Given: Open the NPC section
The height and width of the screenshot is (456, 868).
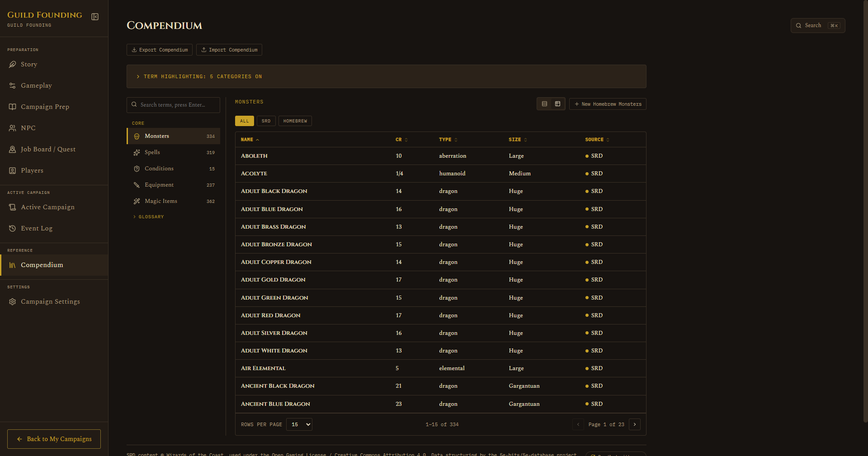Looking at the screenshot, I should pos(54,128).
